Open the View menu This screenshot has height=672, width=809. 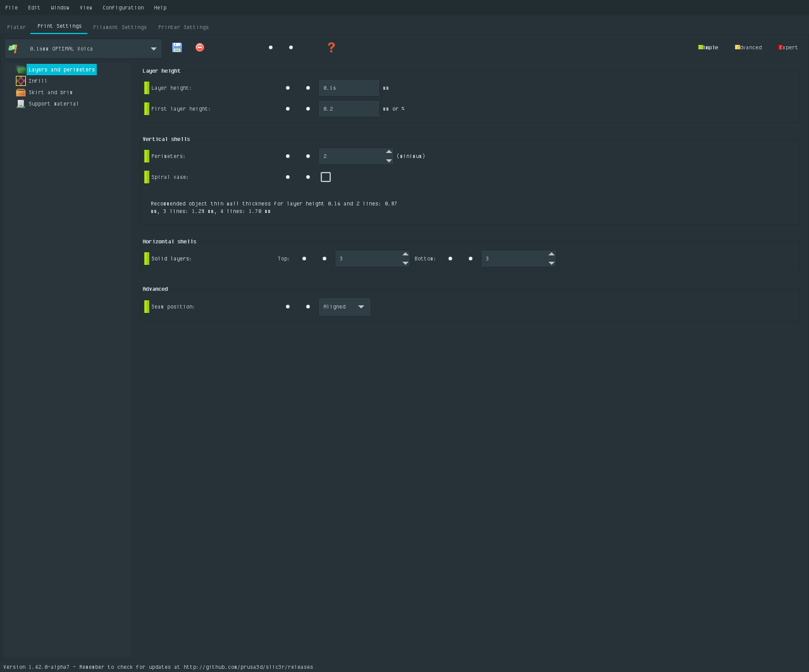pyautogui.click(x=86, y=8)
